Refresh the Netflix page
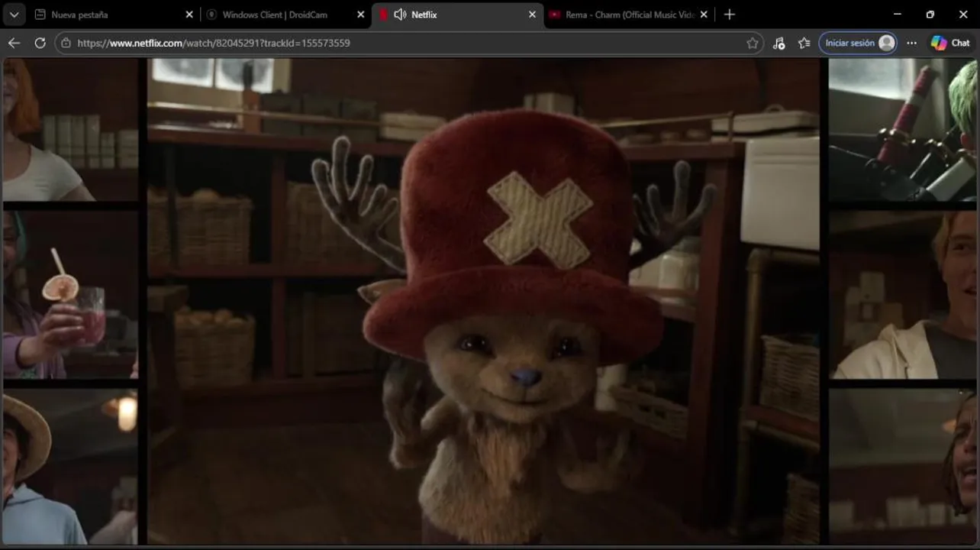Screen dimensions: 980x550 [40, 43]
